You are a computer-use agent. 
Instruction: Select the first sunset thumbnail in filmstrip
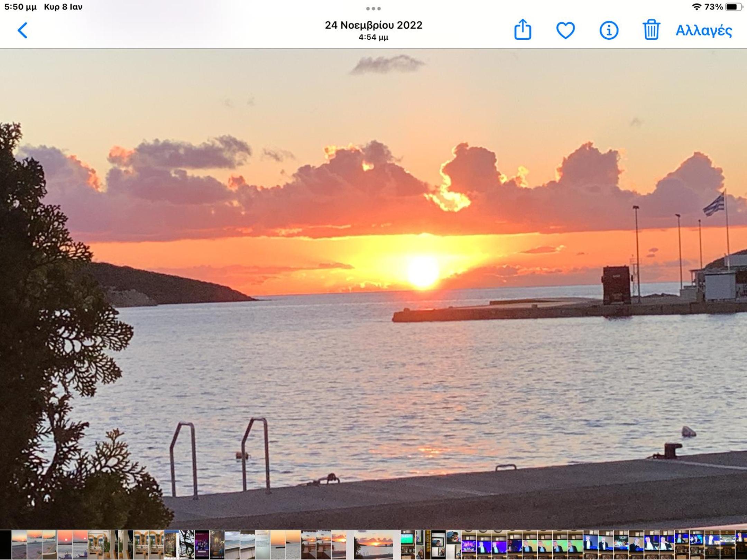pos(19,544)
